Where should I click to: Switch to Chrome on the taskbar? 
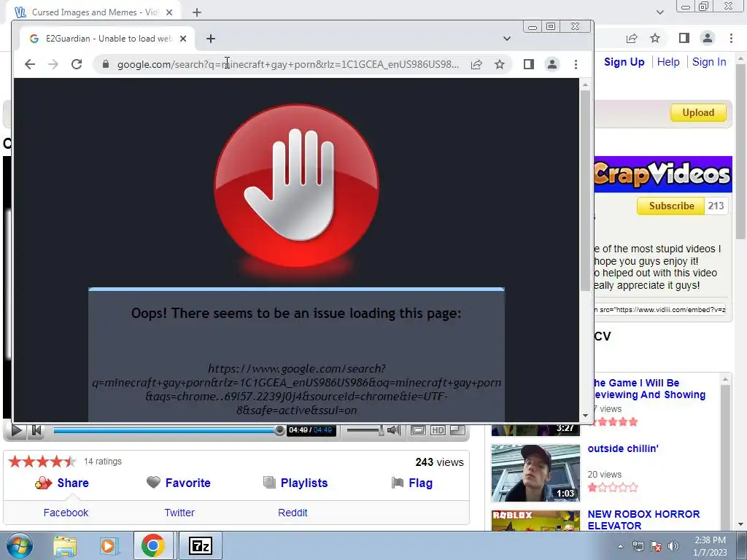point(153,545)
